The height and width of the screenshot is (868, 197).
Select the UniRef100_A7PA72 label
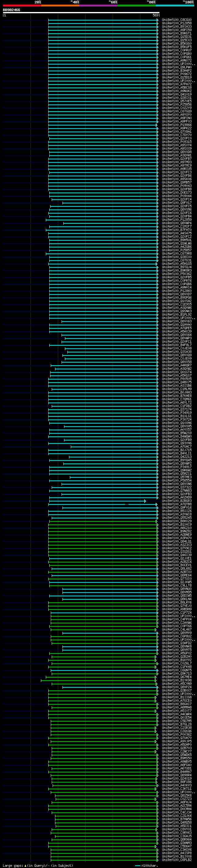coord(176,84)
